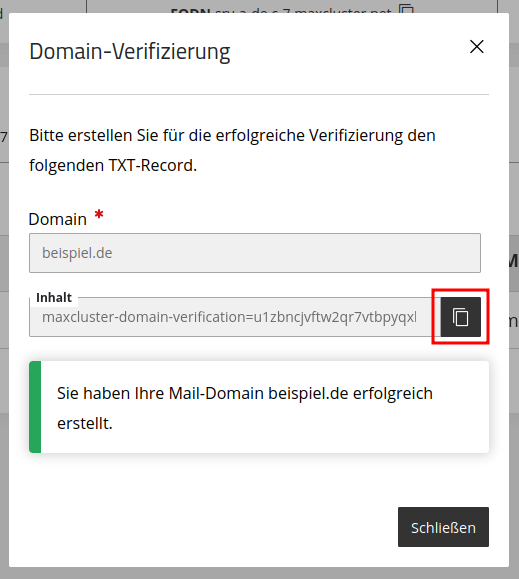Click the divider line under the title
Image resolution: width=519 pixels, height=579 pixels.
click(x=259, y=95)
